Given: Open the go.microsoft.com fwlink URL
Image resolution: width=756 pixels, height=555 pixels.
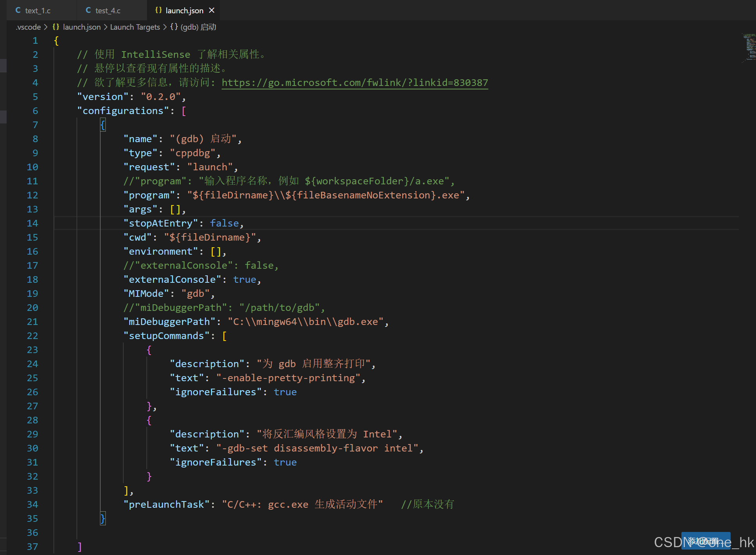Looking at the screenshot, I should point(355,82).
